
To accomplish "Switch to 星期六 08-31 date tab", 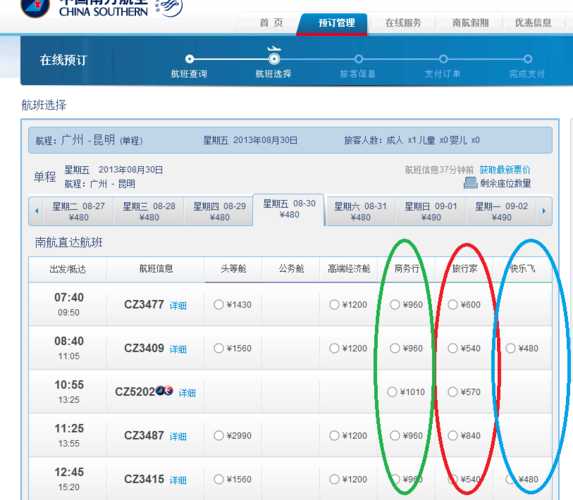I will coord(360,211).
